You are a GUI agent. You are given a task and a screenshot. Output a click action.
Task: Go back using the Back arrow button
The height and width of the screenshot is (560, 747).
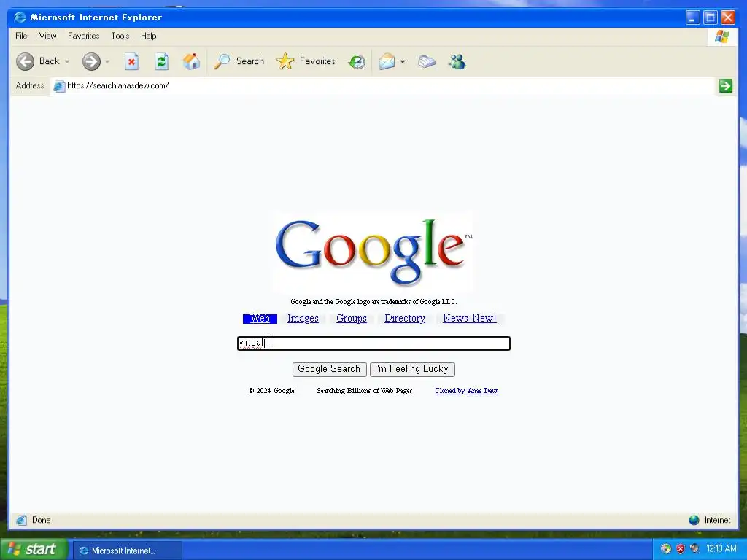(26, 61)
